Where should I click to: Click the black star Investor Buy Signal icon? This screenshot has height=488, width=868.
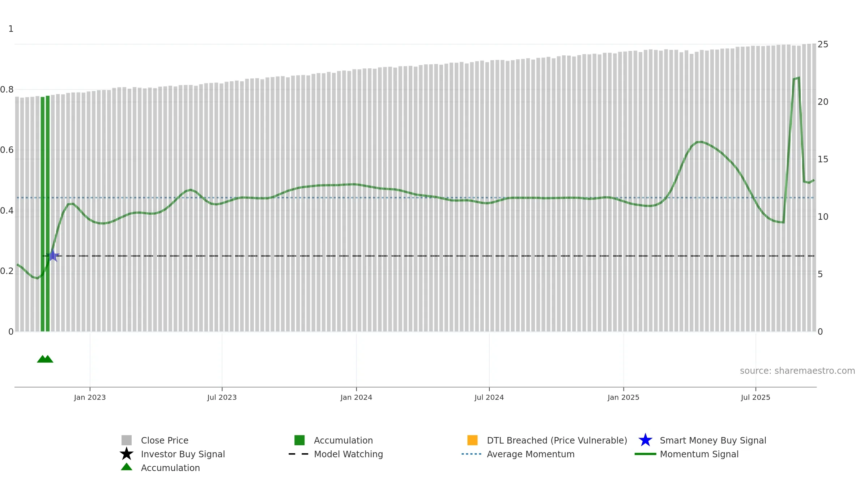[127, 454]
